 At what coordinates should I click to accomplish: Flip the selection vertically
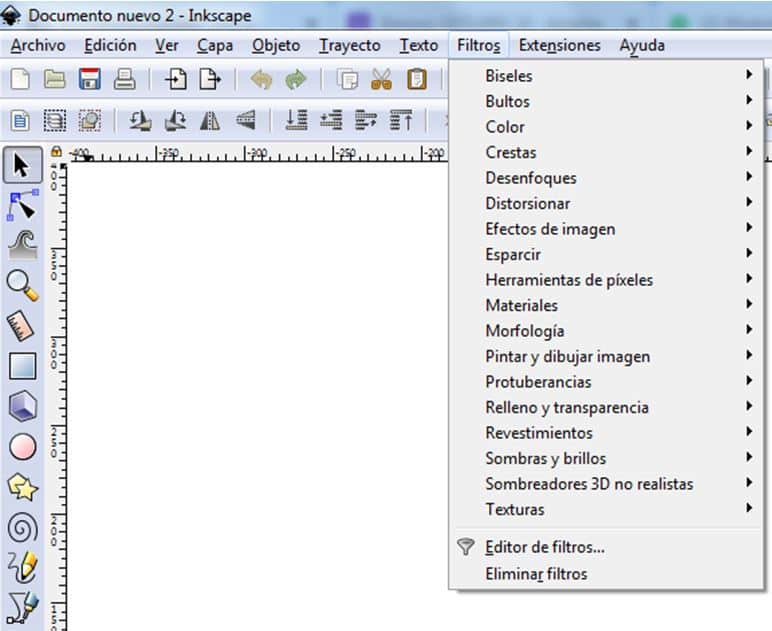245,121
